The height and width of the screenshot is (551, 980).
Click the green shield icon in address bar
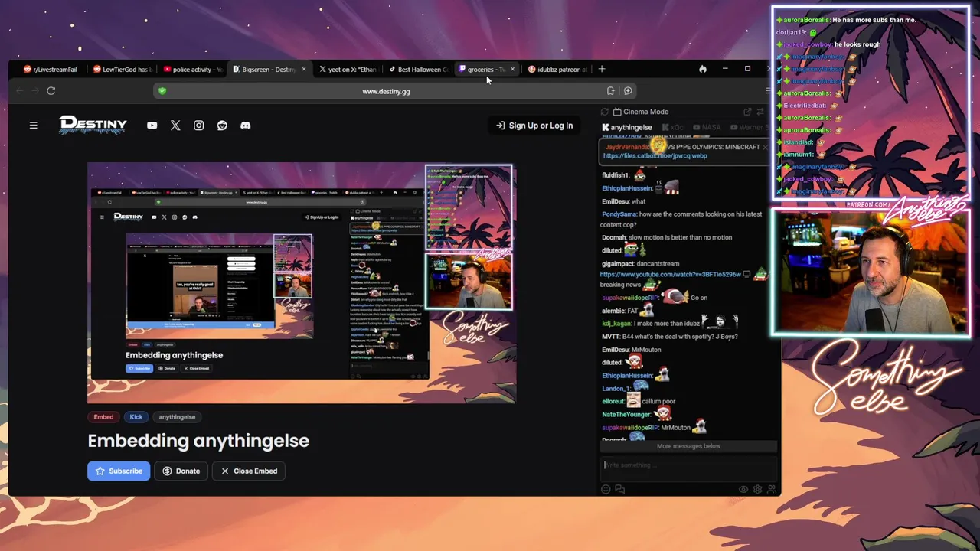162,91
